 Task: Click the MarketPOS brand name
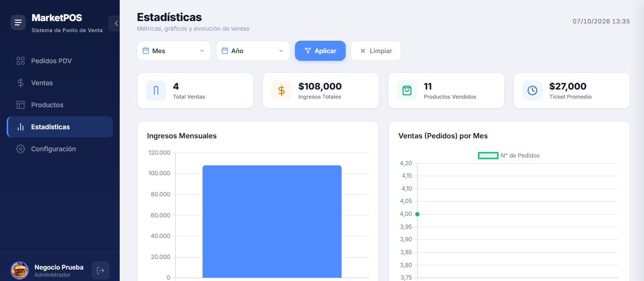[x=57, y=18]
